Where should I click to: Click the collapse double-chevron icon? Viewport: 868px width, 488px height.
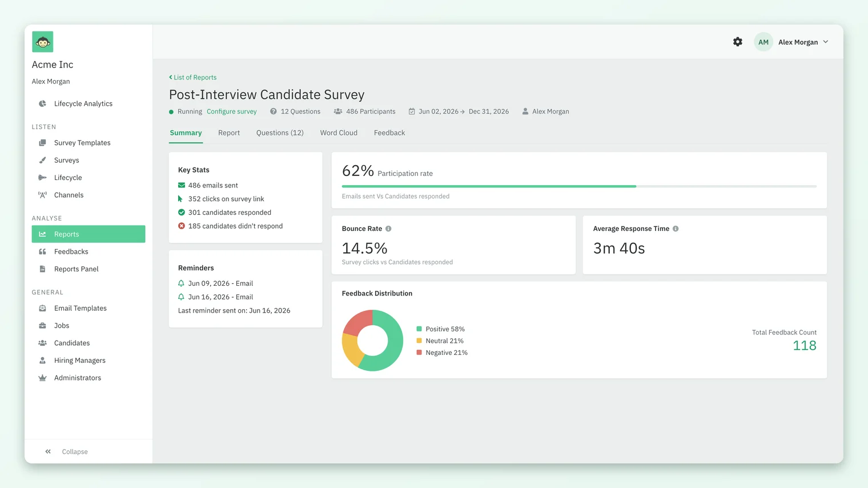click(x=48, y=451)
